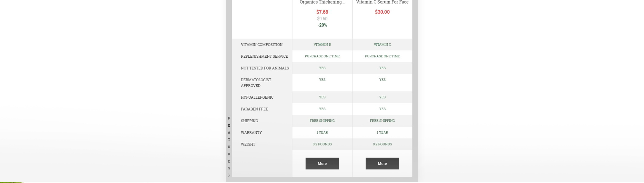This screenshot has height=183, width=644.
Task: Select the Vitamin Composition row label
Action: click(262, 45)
